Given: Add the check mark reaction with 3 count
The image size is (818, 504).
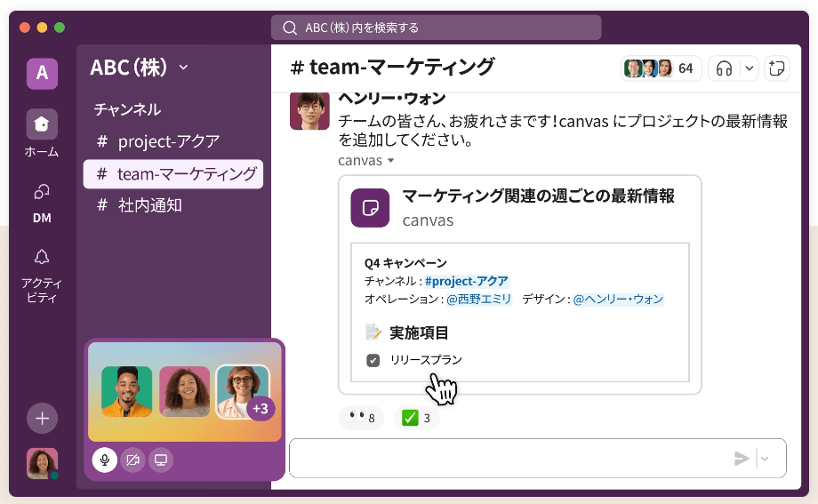Looking at the screenshot, I should 416,418.
